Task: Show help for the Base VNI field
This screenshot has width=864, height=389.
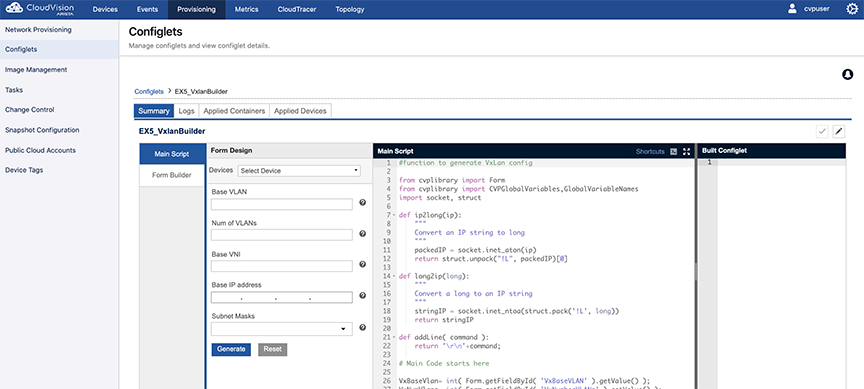Action: (x=363, y=264)
